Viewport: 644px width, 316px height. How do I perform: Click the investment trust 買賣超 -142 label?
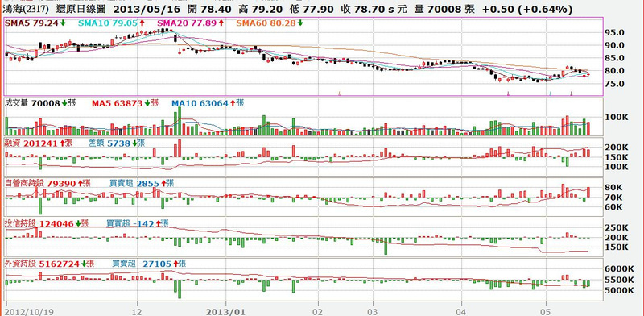pyautogui.click(x=137, y=223)
